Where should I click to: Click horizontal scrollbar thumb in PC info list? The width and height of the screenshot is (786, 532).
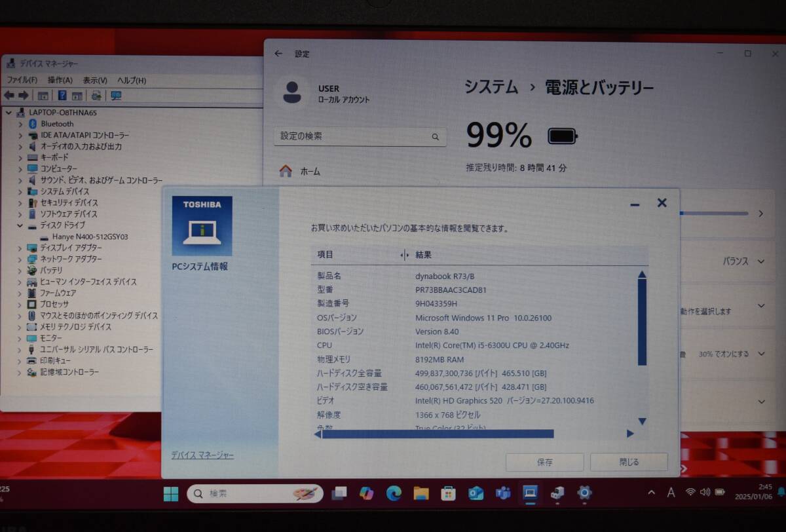coord(438,434)
